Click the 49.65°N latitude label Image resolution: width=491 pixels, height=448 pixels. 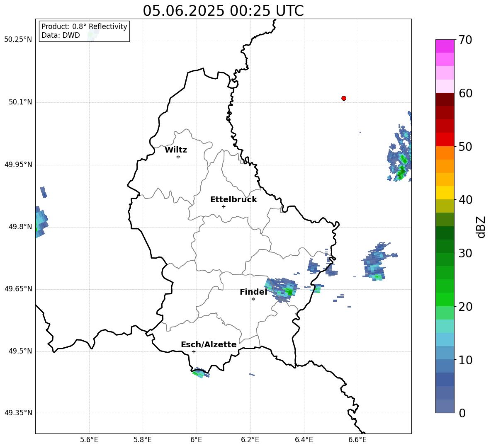(x=18, y=289)
